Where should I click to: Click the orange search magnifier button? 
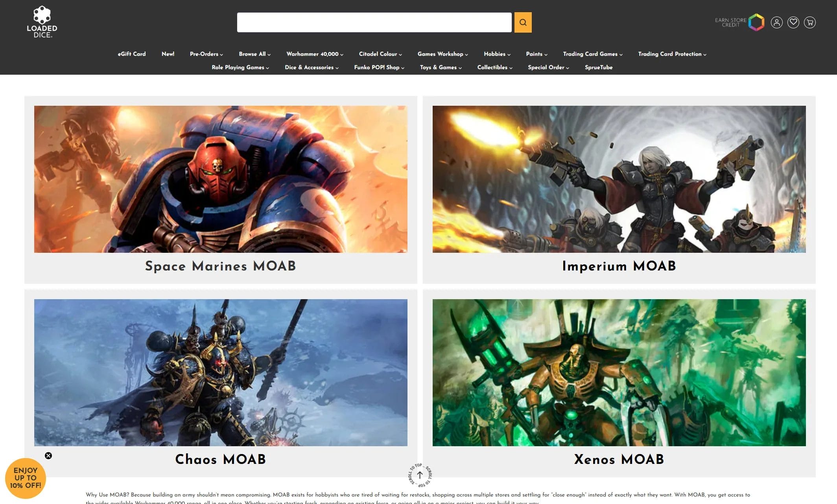pos(523,22)
